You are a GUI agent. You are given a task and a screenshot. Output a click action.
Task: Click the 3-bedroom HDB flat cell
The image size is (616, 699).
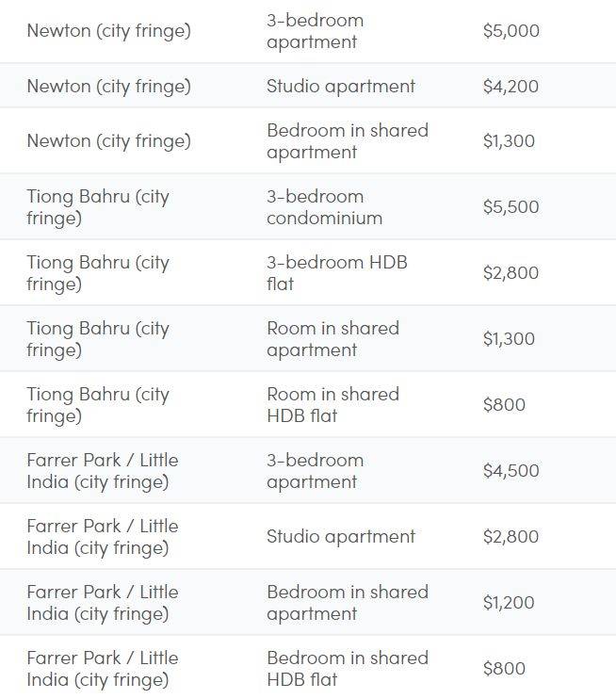(336, 273)
